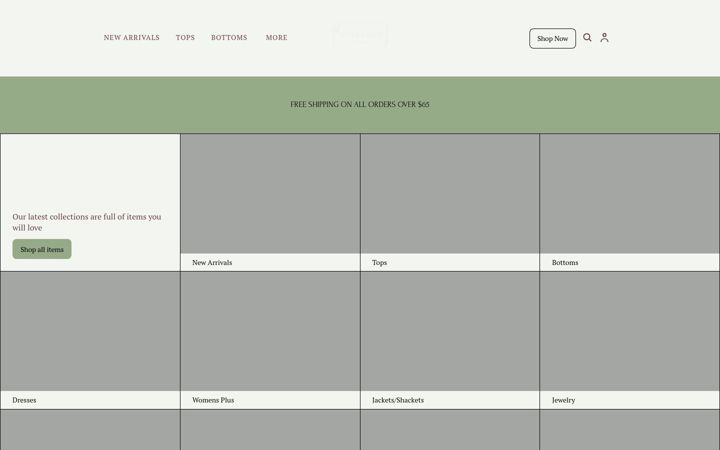720x450 pixels.
Task: Click the free shipping banner text
Action: tap(360, 105)
